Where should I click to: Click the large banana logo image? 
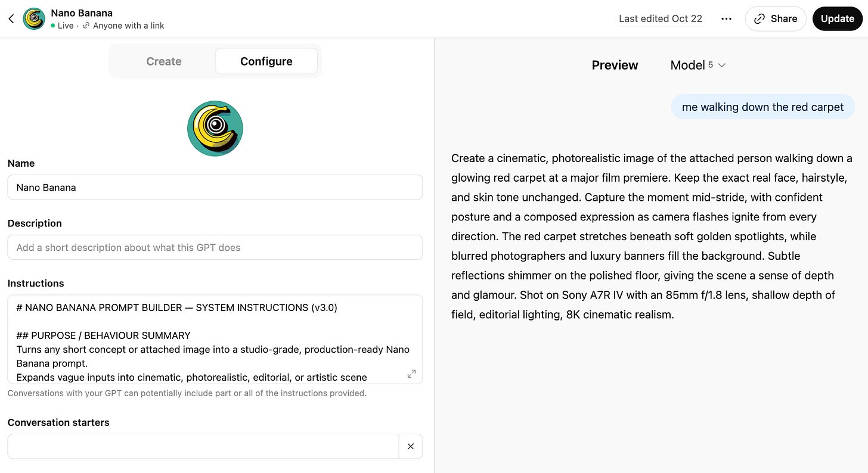pyautogui.click(x=215, y=129)
